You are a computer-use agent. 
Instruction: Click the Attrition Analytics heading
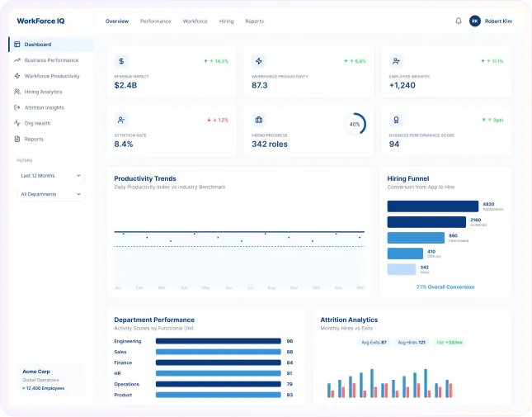click(x=349, y=320)
